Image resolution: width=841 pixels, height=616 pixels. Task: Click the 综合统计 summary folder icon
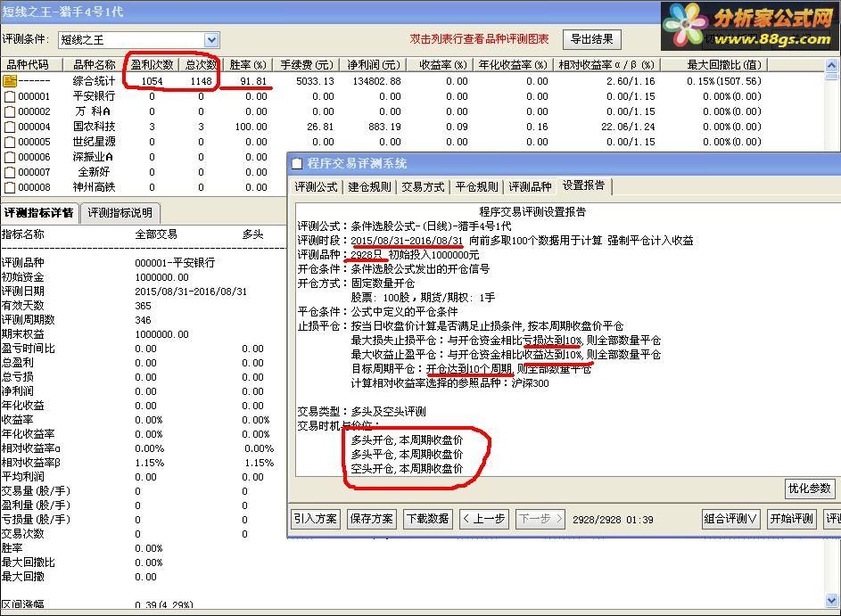10,81
